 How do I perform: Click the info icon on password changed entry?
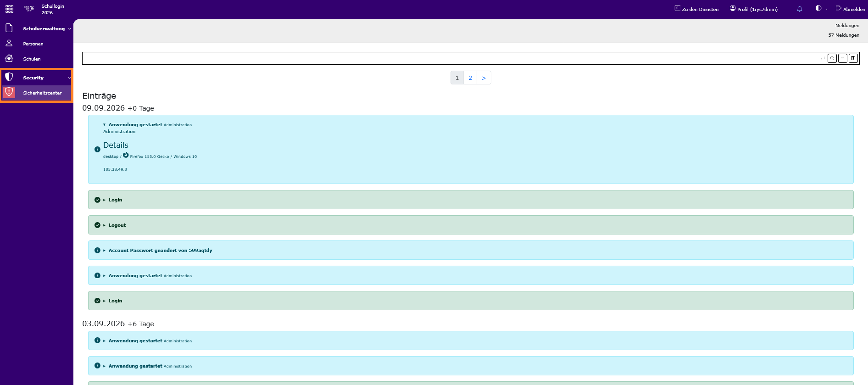97,251
